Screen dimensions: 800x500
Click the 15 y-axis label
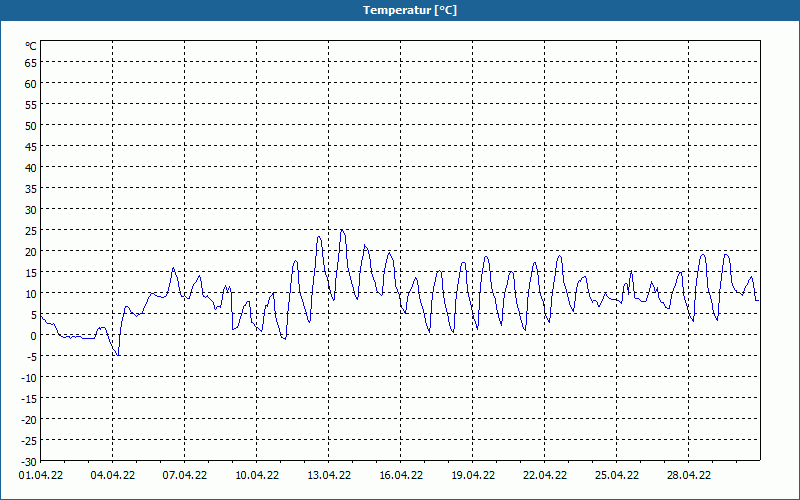[x=31, y=273]
